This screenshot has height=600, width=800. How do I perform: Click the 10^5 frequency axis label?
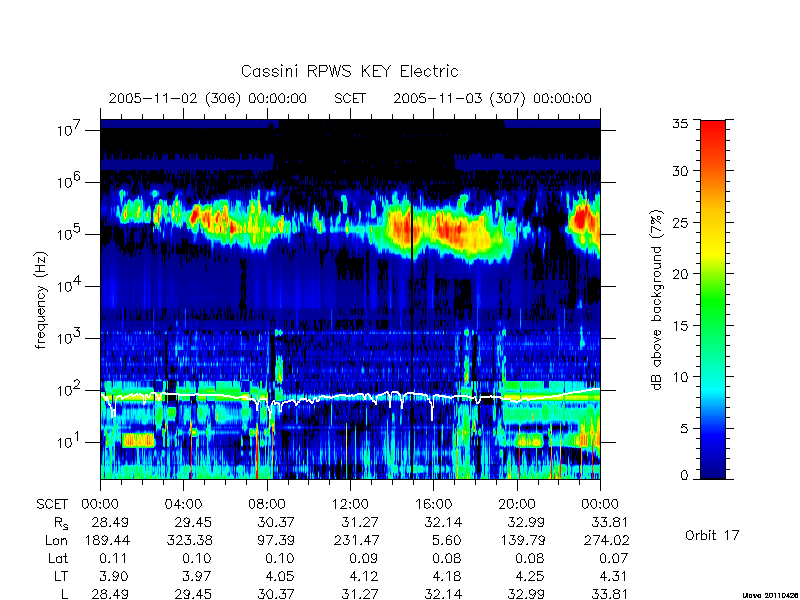(x=68, y=234)
